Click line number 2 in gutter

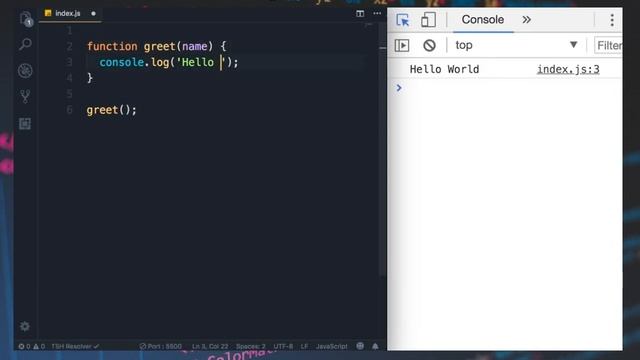[69, 47]
